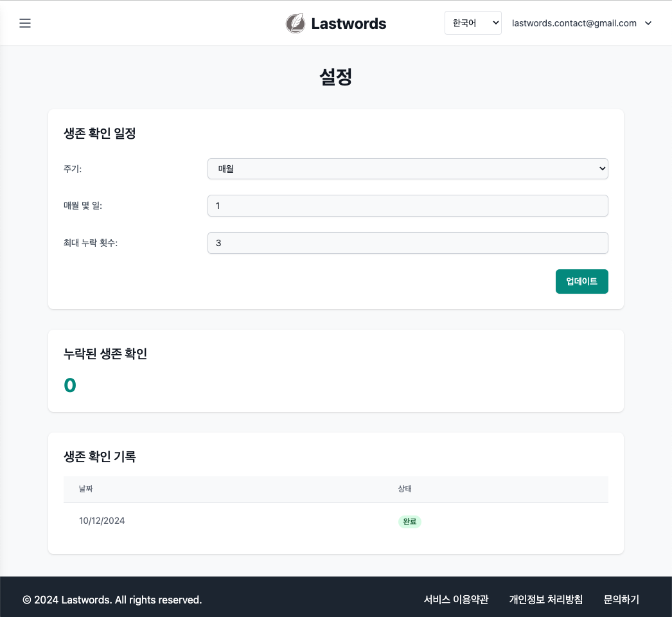Click the Lastwords brand name
Image resolution: width=672 pixels, height=617 pixels.
point(348,24)
